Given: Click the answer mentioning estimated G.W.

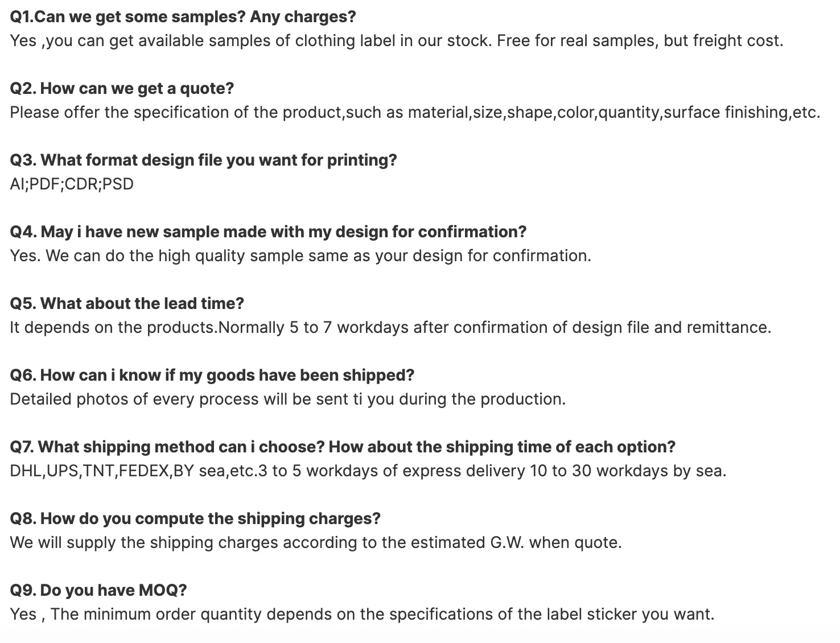Looking at the screenshot, I should 315,543.
